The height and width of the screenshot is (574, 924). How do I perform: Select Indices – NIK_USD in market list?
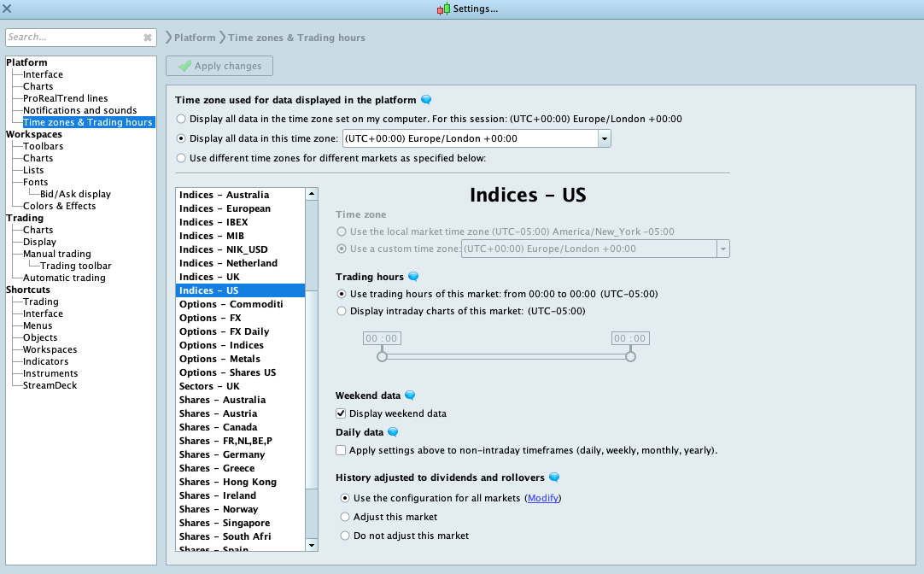pos(241,249)
